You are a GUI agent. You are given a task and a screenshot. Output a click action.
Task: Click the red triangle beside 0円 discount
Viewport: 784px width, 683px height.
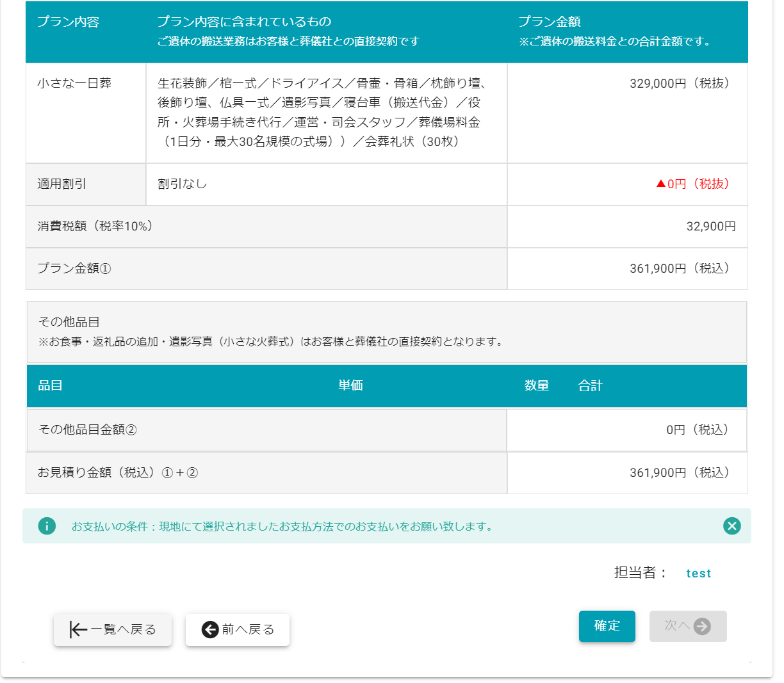(661, 184)
